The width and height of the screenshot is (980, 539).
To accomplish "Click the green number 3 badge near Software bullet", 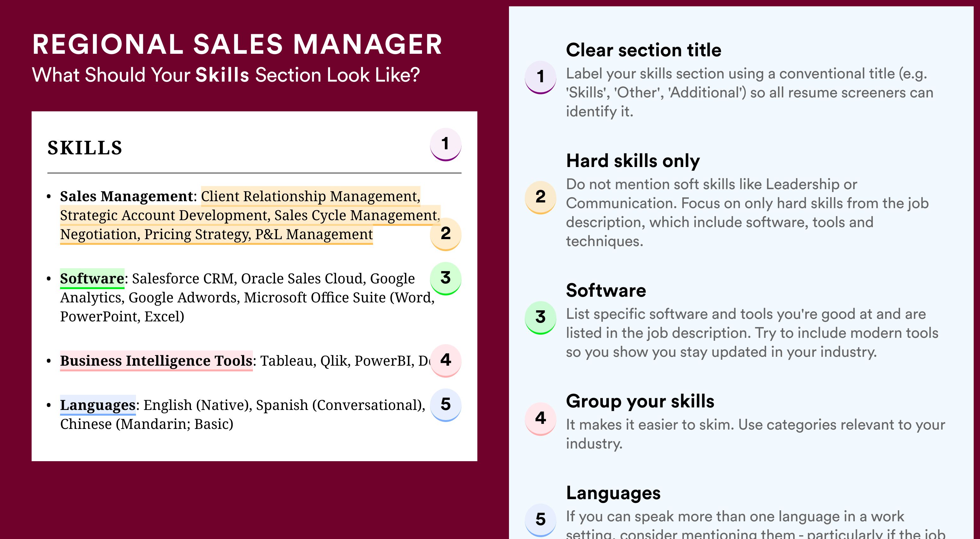I will pos(445,278).
